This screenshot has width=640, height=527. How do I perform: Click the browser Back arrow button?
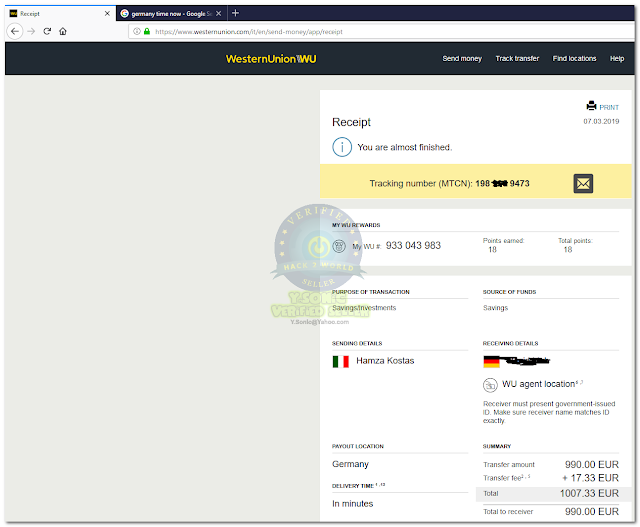[x=15, y=31]
